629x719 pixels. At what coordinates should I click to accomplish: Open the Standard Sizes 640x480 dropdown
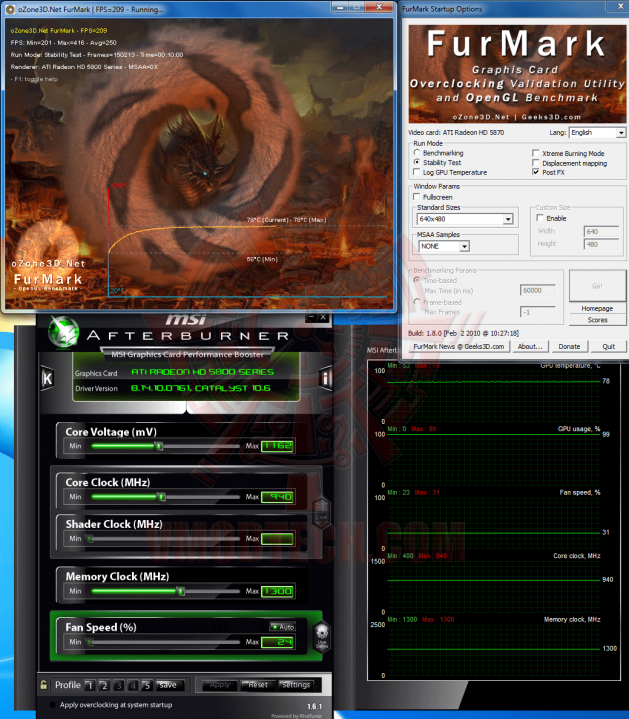[x=465, y=219]
